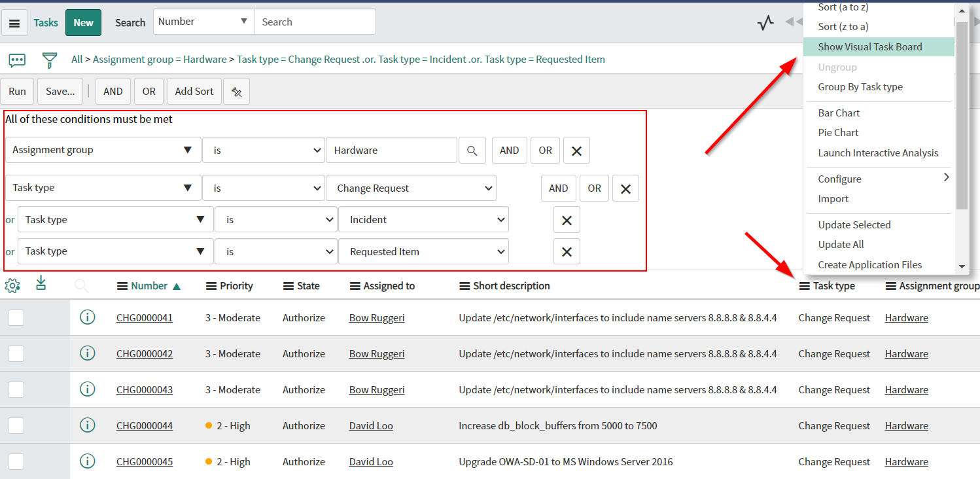Open the State column menu icon

click(x=289, y=286)
